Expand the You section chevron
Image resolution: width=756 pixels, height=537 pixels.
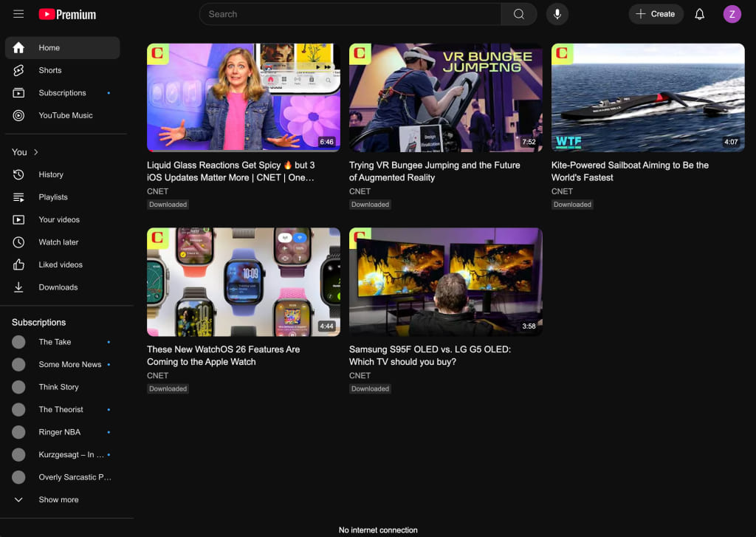point(35,152)
